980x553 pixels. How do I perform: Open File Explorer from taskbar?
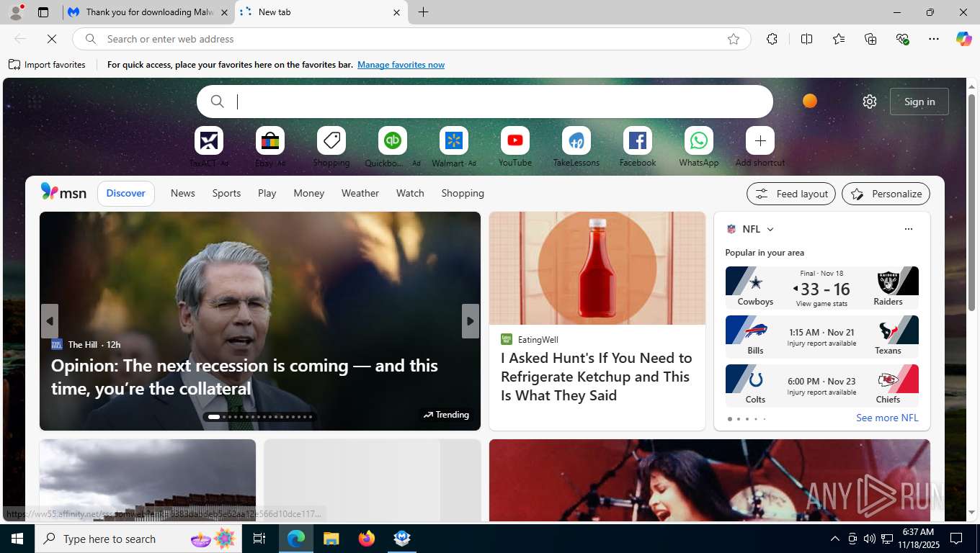coord(331,539)
